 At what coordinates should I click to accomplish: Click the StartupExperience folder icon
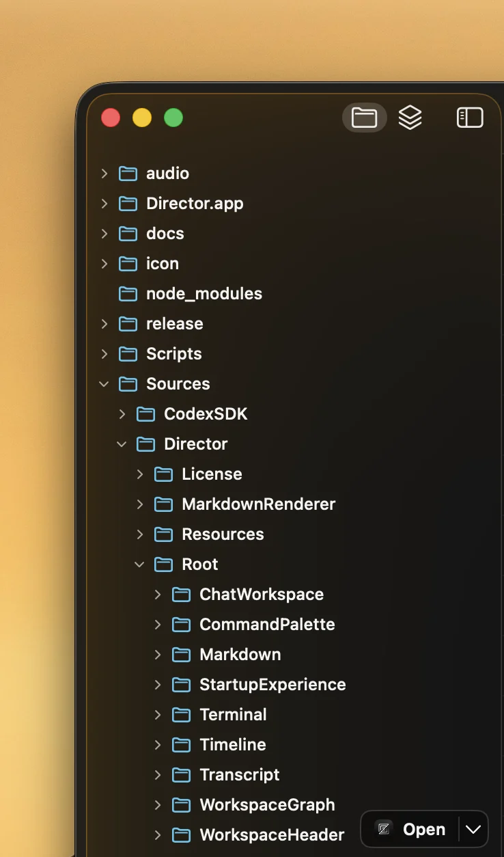coord(181,685)
